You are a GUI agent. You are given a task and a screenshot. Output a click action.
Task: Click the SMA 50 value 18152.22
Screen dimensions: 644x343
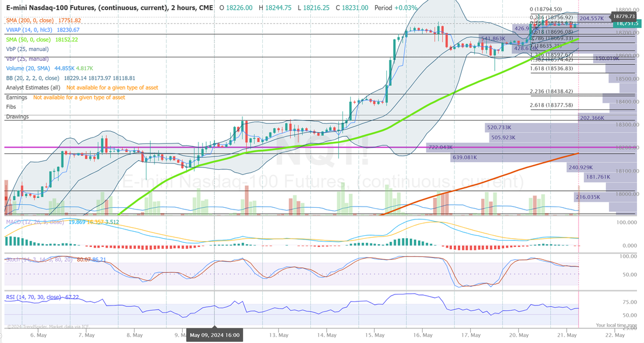click(x=67, y=39)
